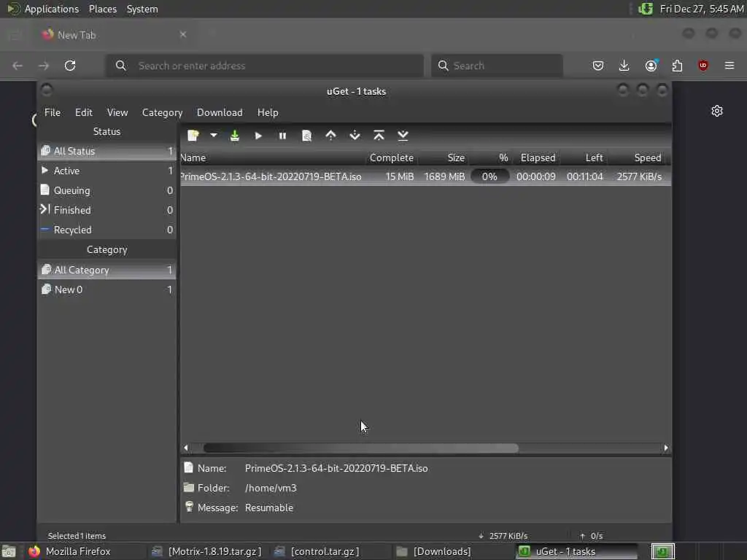Sort by the Elapsed column header
747x560 pixels.
coord(538,157)
